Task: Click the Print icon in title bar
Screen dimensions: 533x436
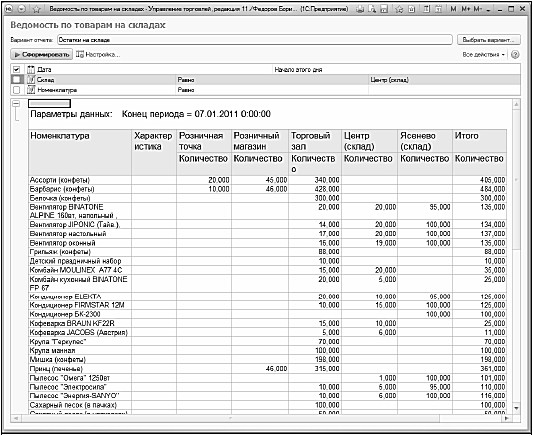Action: pyautogui.click(x=360, y=9)
